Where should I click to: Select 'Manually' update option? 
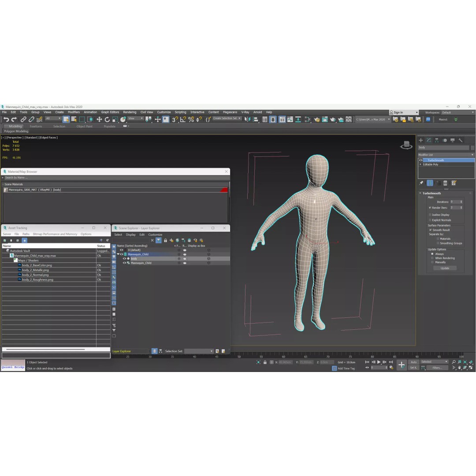point(432,262)
